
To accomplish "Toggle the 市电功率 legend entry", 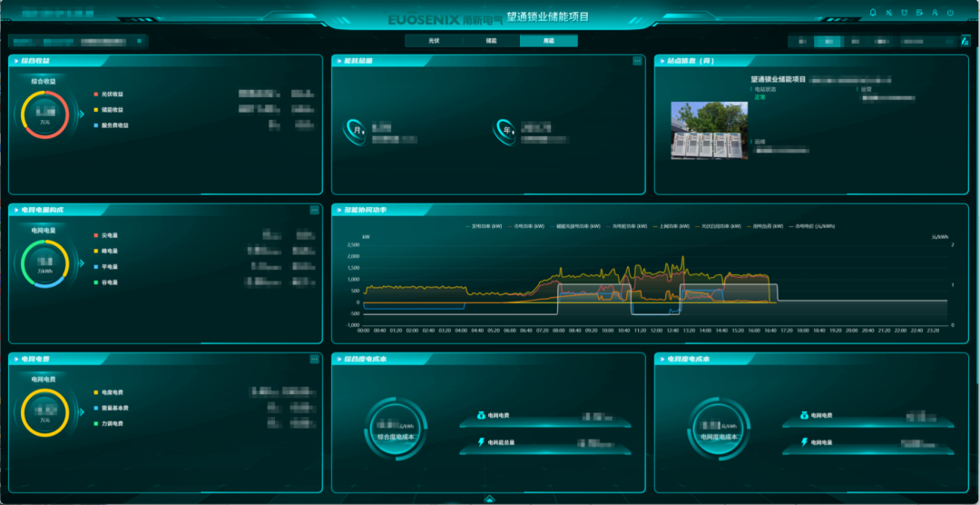I will (x=526, y=226).
